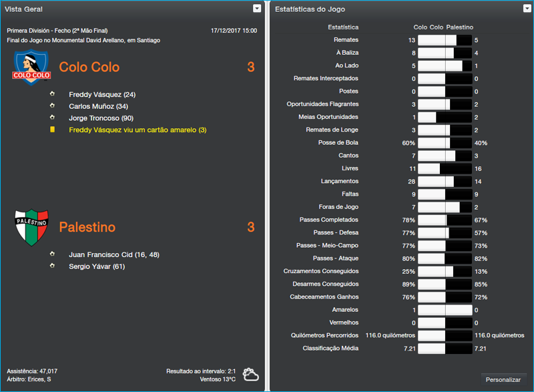Click the goal icon beside Carlos Muñoz
This screenshot has width=534, height=392.
coord(53,106)
